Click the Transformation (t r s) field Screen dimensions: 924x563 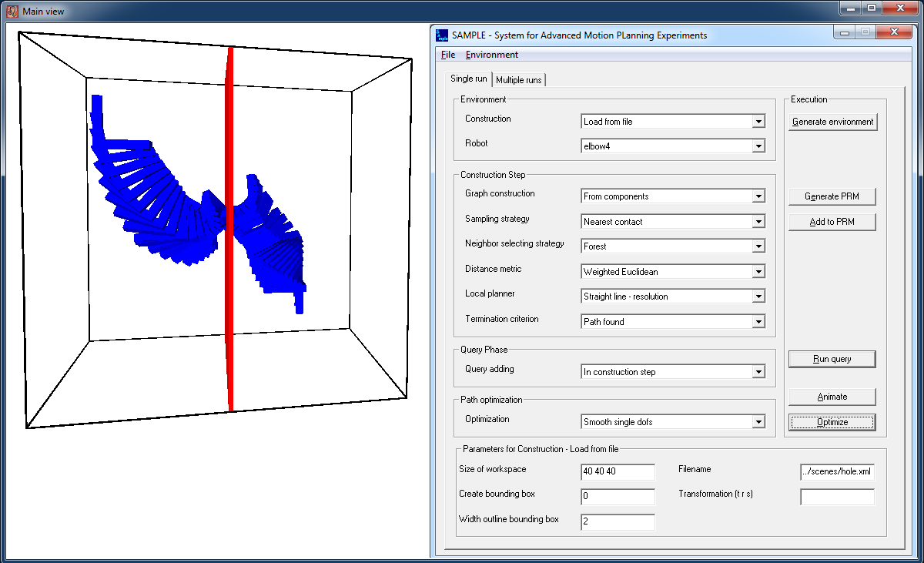coord(838,497)
